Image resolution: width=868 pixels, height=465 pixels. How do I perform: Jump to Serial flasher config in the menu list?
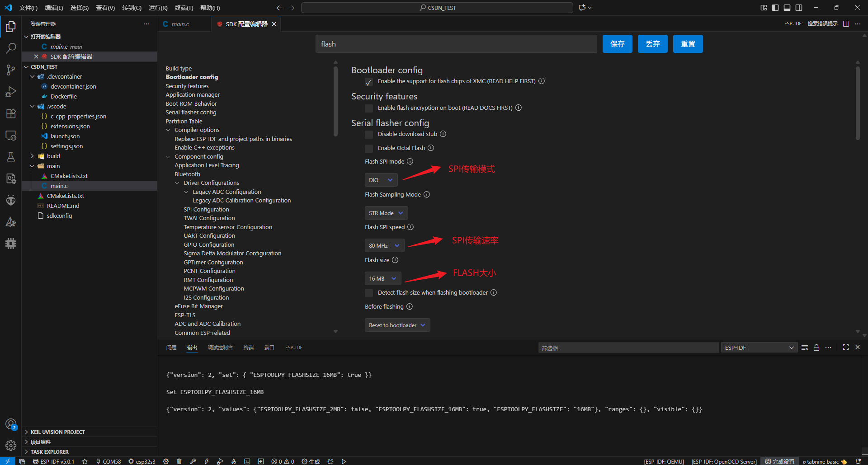click(x=191, y=113)
